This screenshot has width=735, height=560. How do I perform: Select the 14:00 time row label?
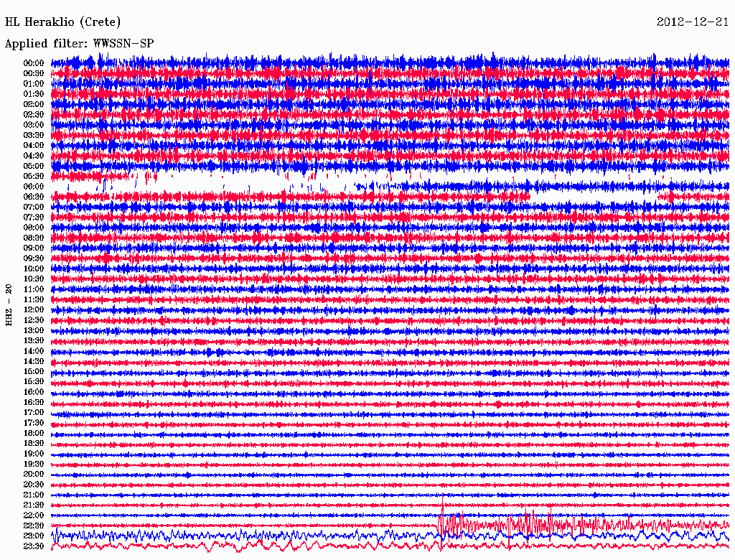(x=34, y=351)
